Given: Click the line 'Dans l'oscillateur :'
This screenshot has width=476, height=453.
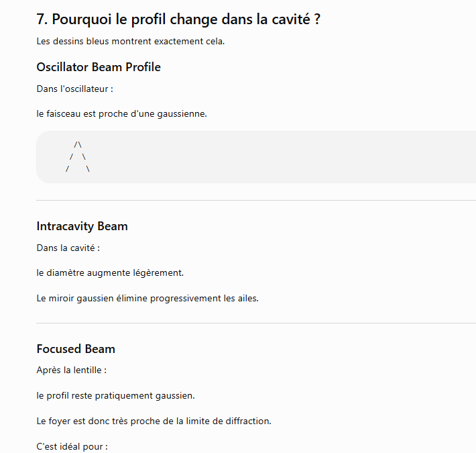Looking at the screenshot, I should point(74,89).
